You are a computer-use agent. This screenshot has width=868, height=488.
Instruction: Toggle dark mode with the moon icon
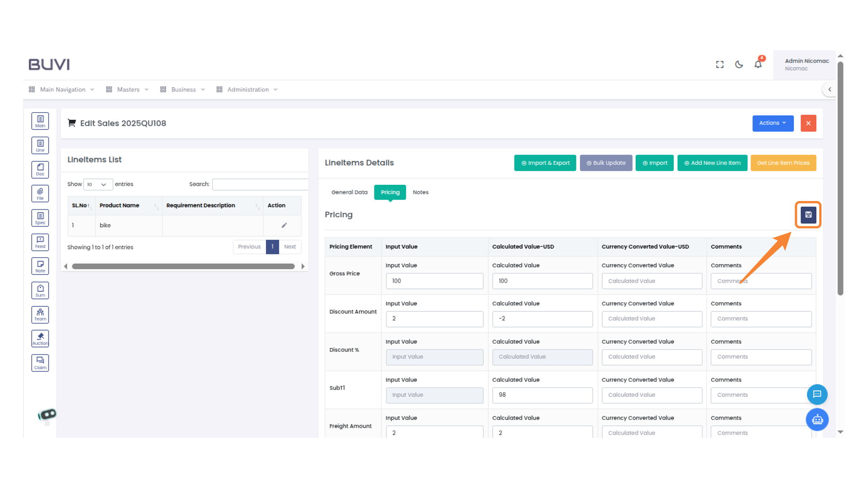click(739, 64)
